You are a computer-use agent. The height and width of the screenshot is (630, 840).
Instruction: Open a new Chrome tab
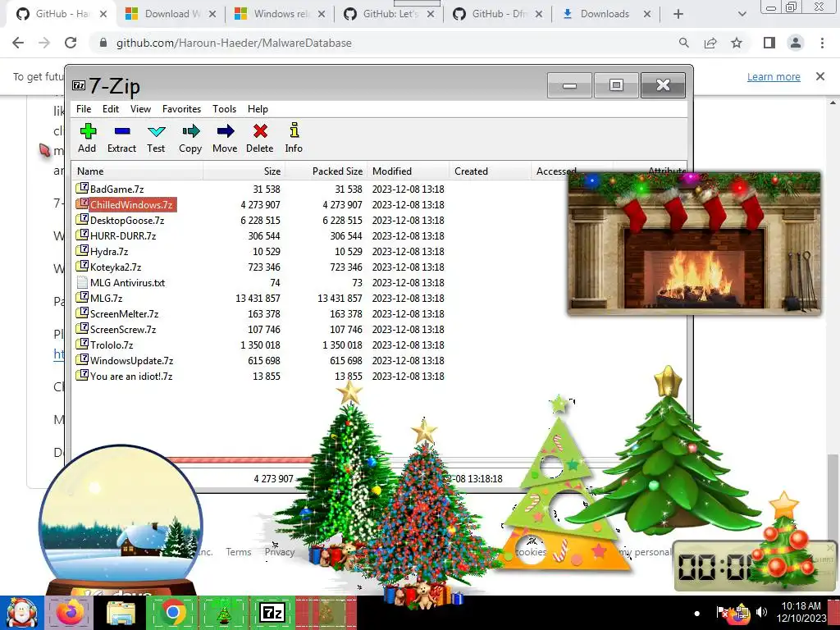click(x=678, y=14)
